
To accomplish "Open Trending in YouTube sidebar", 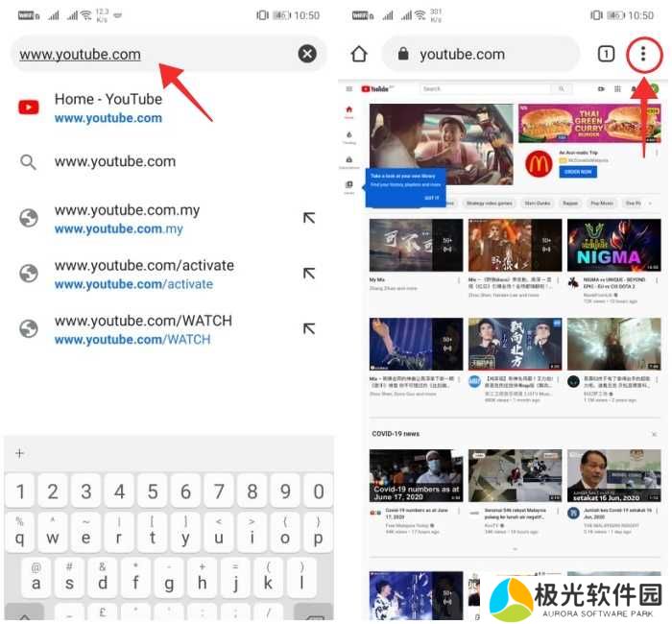I will [x=348, y=136].
